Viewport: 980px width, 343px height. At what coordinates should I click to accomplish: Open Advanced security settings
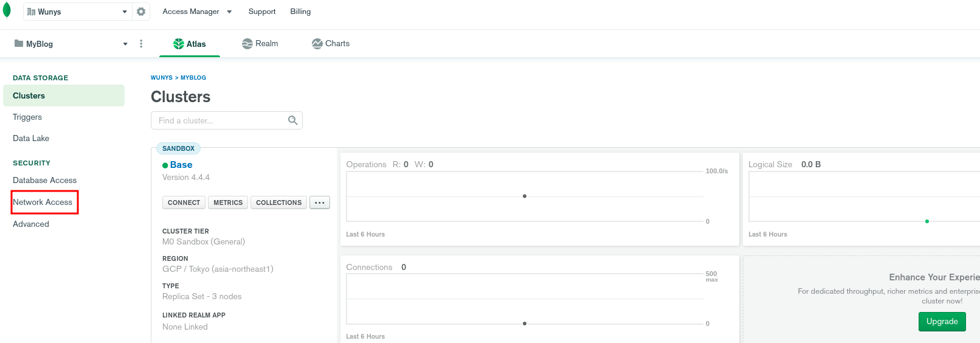point(31,224)
